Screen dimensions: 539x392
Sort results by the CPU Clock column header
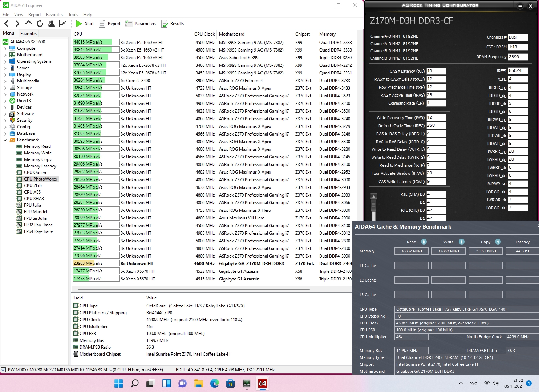[204, 34]
